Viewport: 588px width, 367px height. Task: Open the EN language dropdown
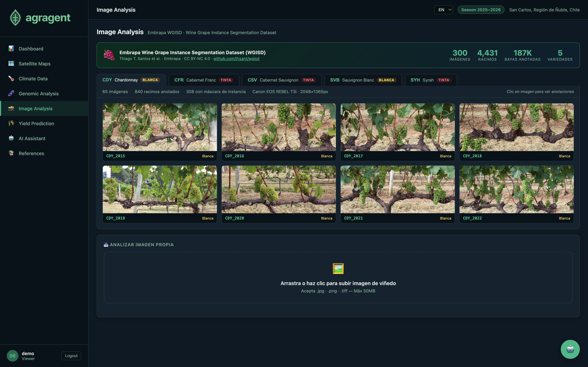[x=443, y=10]
